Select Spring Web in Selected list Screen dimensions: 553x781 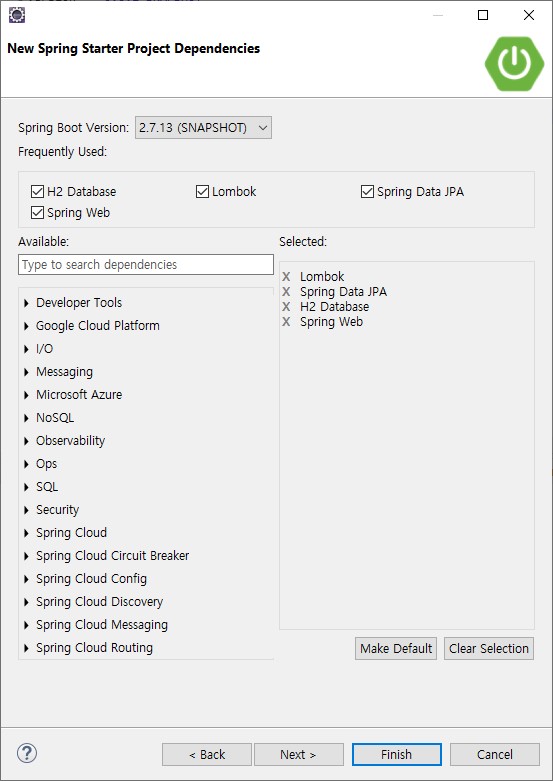coord(331,322)
